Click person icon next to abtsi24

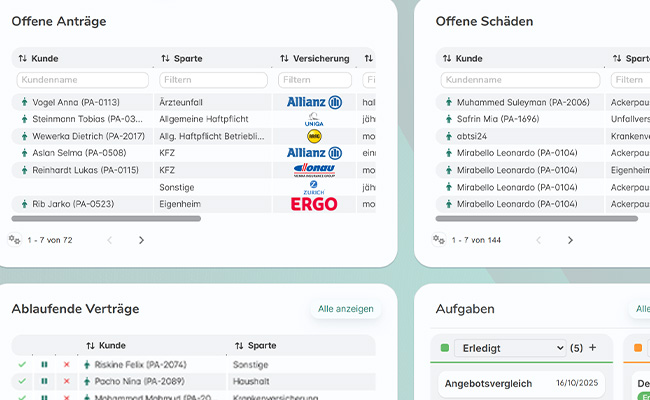click(449, 136)
